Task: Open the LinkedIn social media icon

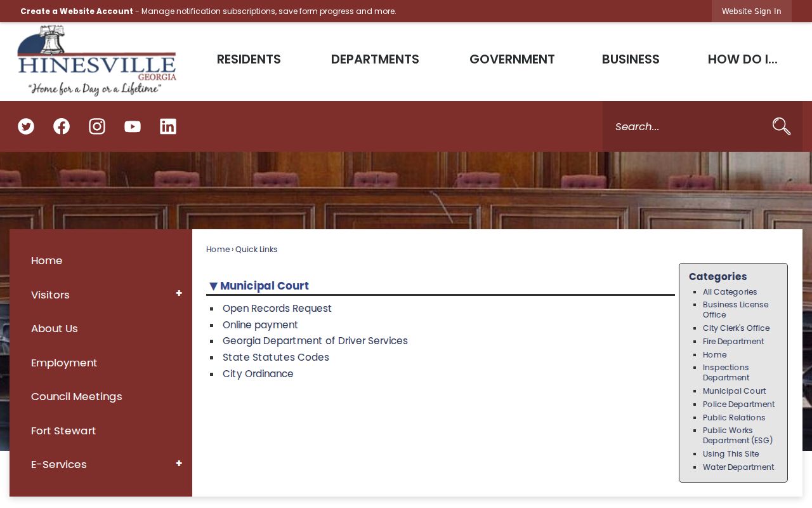Action: (x=168, y=126)
